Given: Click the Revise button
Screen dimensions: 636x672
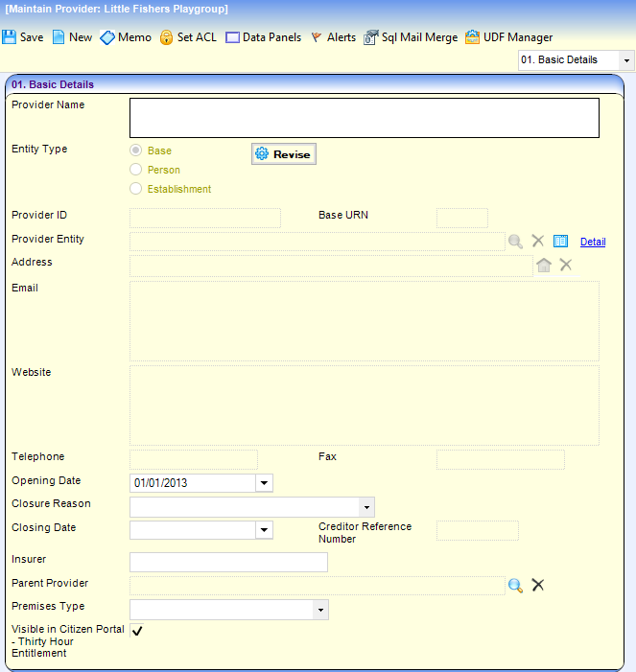Looking at the screenshot, I should [283, 154].
